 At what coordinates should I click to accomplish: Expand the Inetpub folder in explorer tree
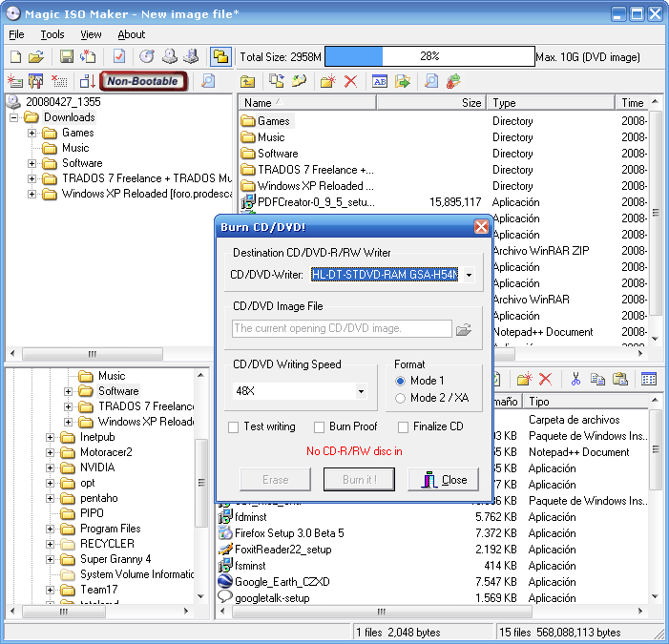point(50,437)
